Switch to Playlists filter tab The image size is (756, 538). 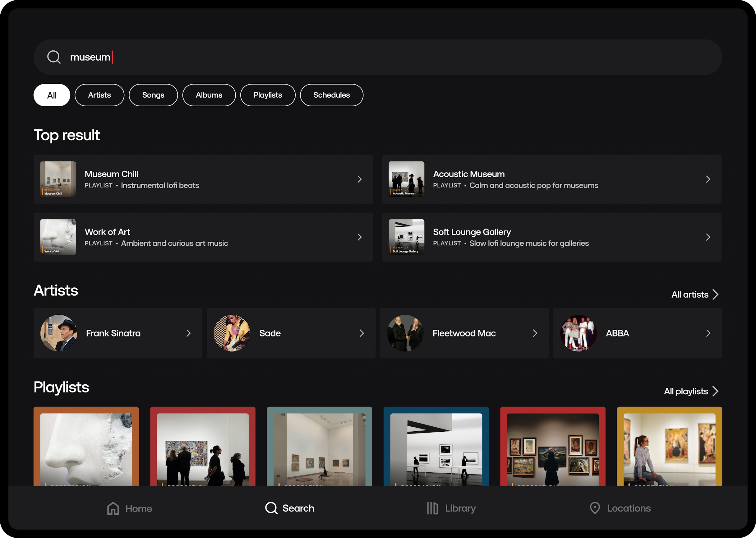click(268, 95)
